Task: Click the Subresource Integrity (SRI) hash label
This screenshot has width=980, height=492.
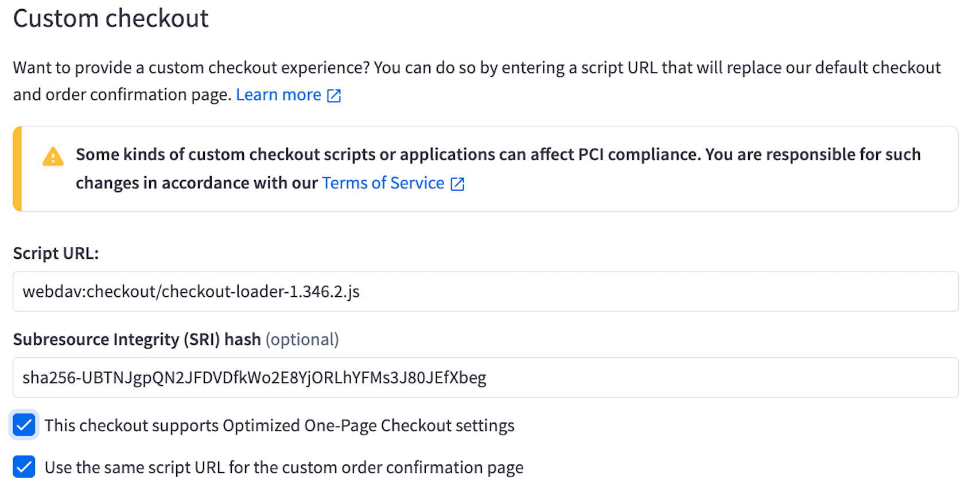Action: pos(137,339)
